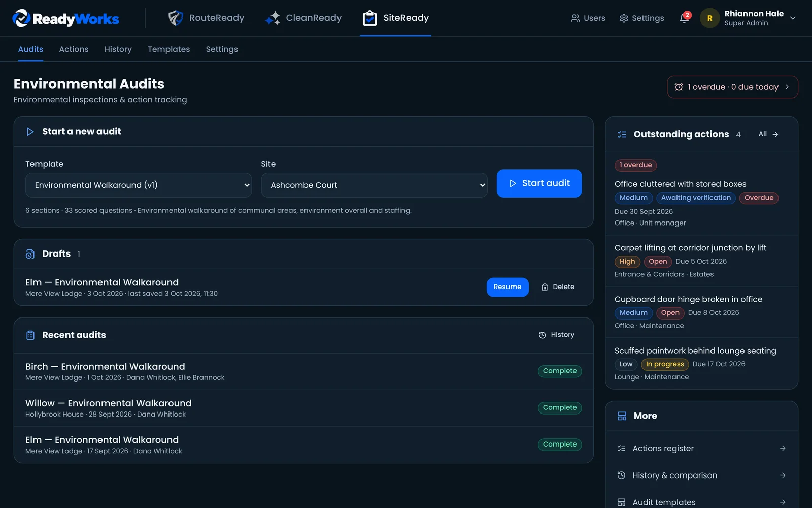Click Complete badge on Willow audit
Image resolution: width=812 pixels, height=508 pixels.
click(x=560, y=408)
